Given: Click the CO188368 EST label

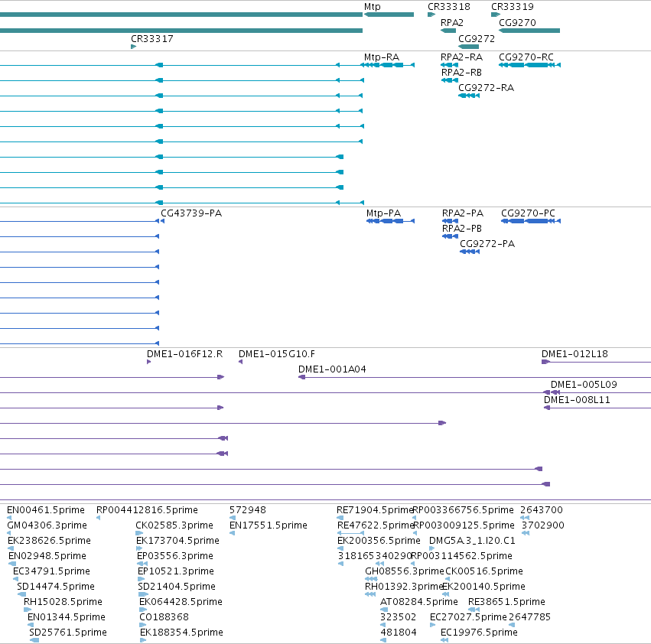Looking at the screenshot, I should (164, 617).
